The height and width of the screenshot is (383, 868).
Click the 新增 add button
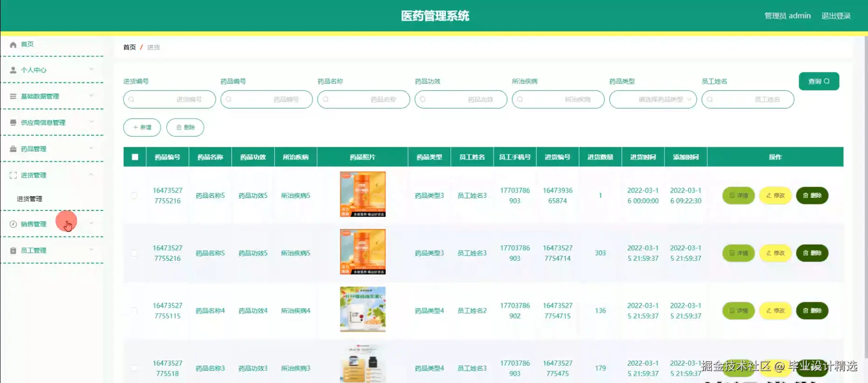point(142,127)
